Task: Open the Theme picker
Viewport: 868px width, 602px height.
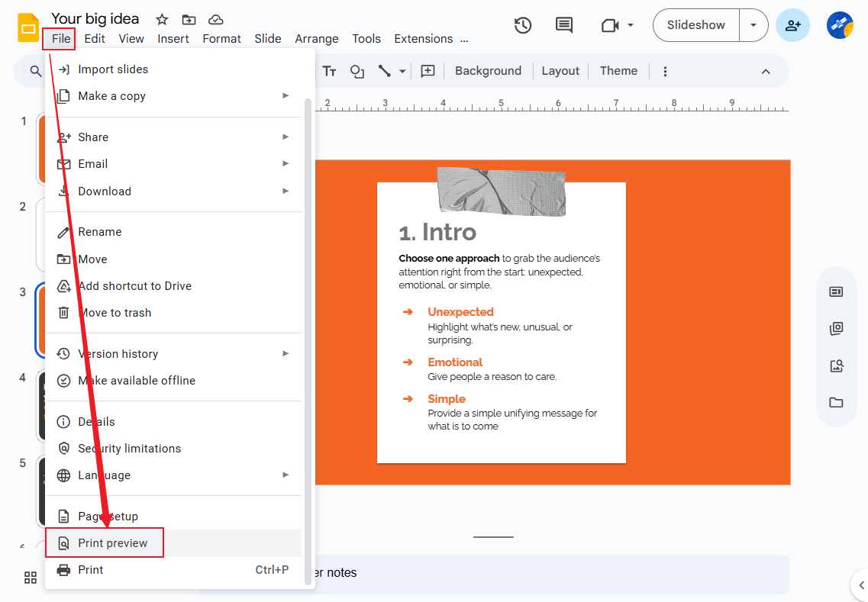Action: (618, 70)
